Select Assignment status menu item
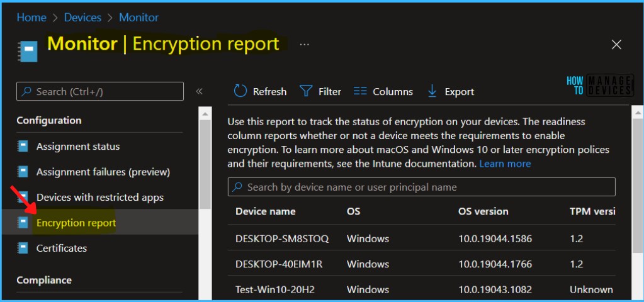644x302 pixels. (x=78, y=146)
